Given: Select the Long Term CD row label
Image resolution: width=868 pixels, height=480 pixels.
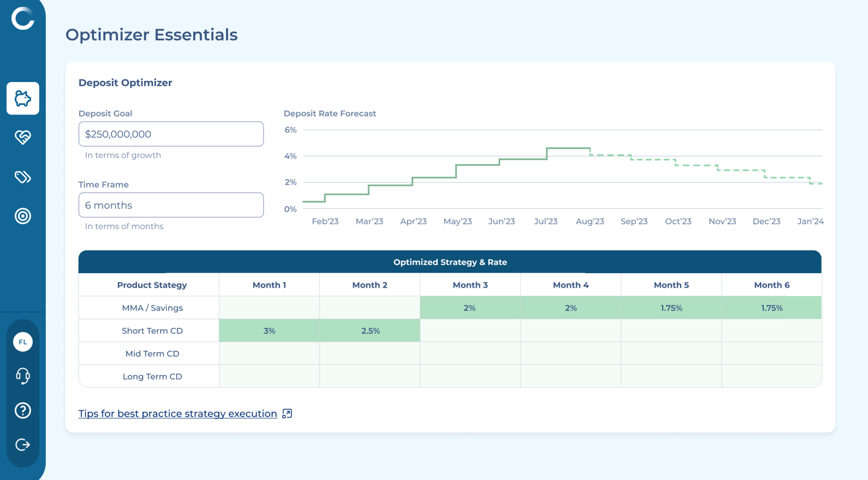Looking at the screenshot, I should 152,377.
